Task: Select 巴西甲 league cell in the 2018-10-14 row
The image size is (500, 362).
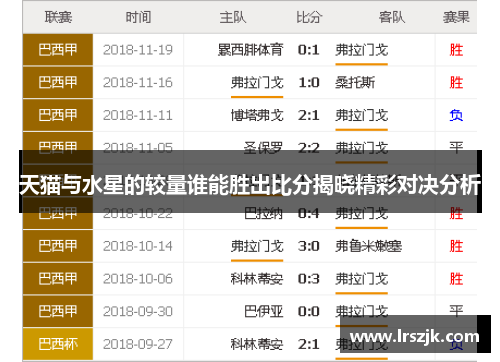Action: click(58, 246)
